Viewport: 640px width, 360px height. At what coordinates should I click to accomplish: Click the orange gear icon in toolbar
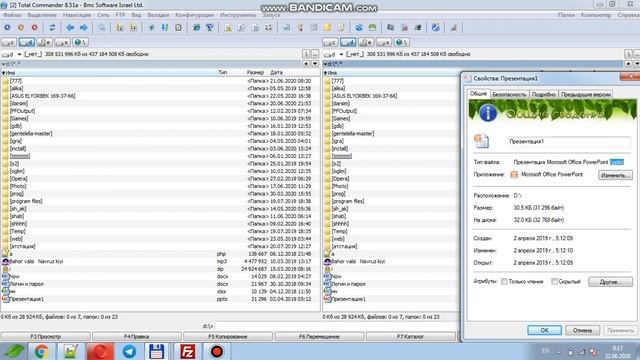(21, 27)
